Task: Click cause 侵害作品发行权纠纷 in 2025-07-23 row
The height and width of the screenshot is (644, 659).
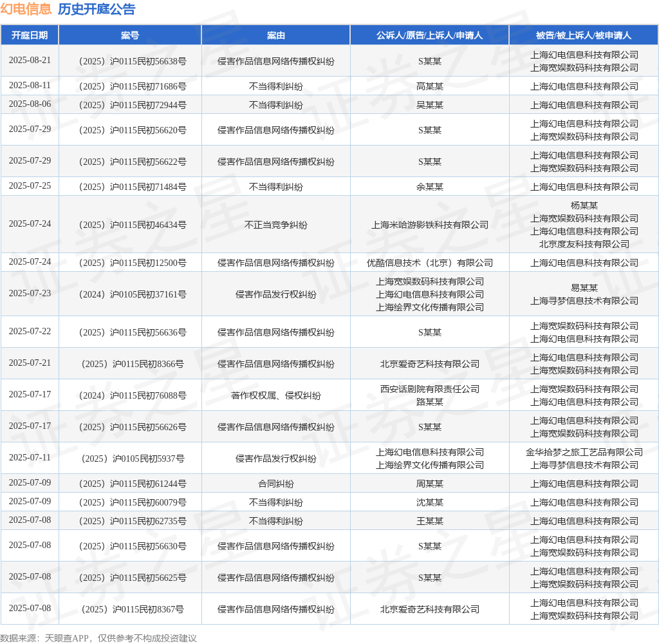Action: 275,294
